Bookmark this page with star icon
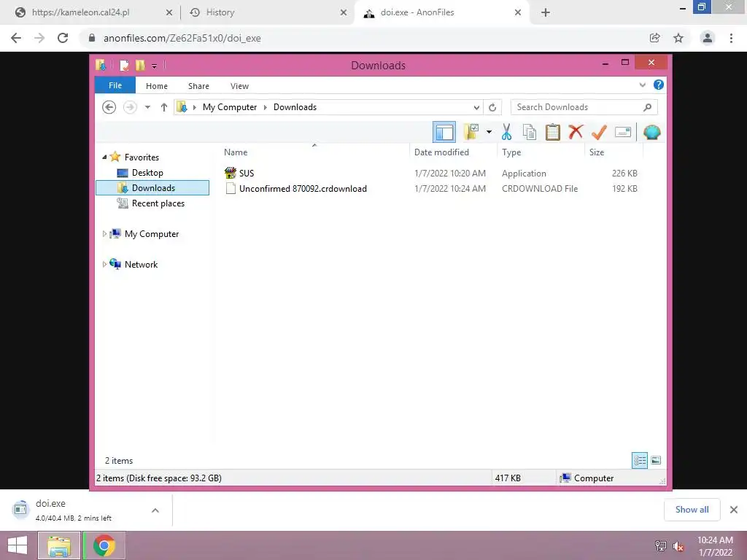This screenshot has width=747, height=560. tap(678, 38)
